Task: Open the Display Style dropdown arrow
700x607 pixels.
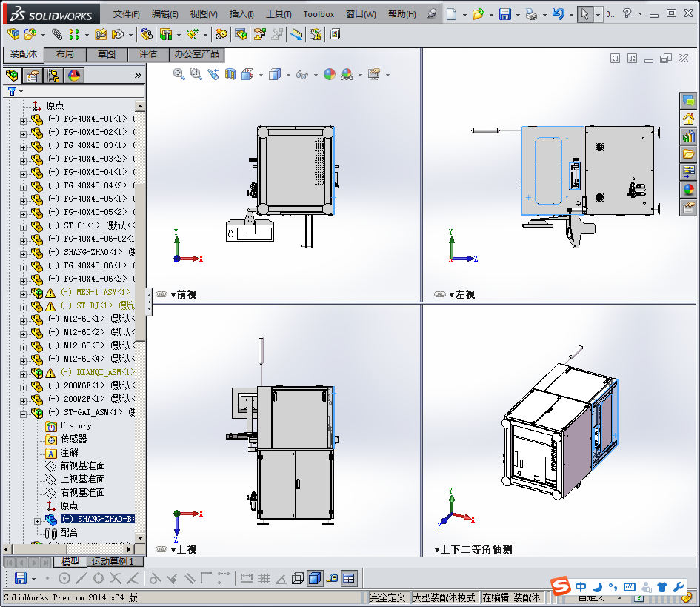Action: click(288, 75)
